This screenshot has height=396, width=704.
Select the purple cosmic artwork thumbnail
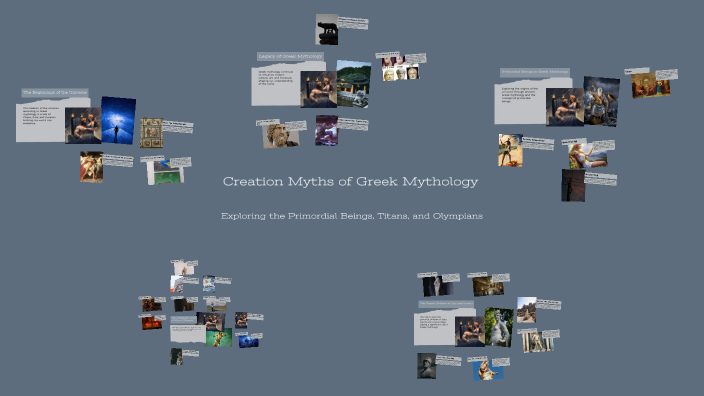[327, 130]
